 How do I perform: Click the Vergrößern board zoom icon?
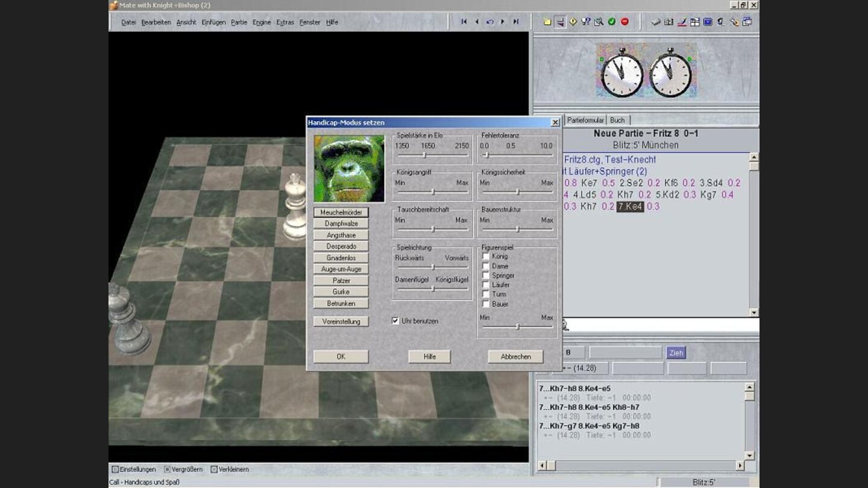(x=168, y=469)
